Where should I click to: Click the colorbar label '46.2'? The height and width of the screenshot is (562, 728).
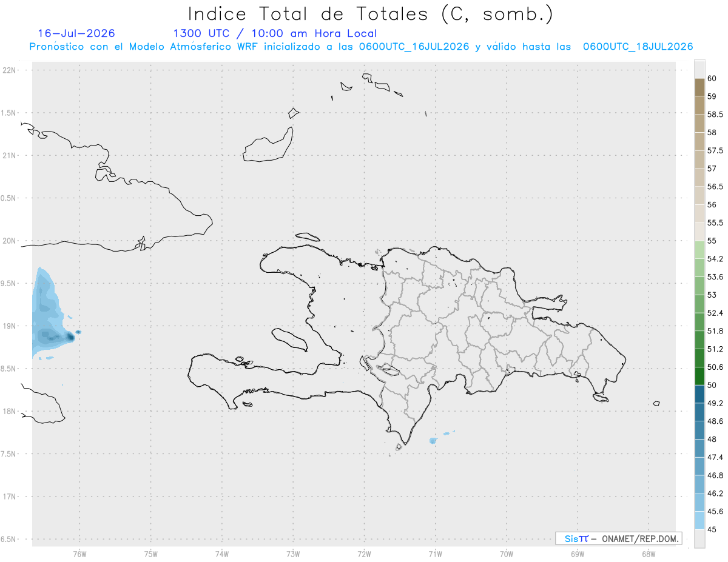coord(715,493)
